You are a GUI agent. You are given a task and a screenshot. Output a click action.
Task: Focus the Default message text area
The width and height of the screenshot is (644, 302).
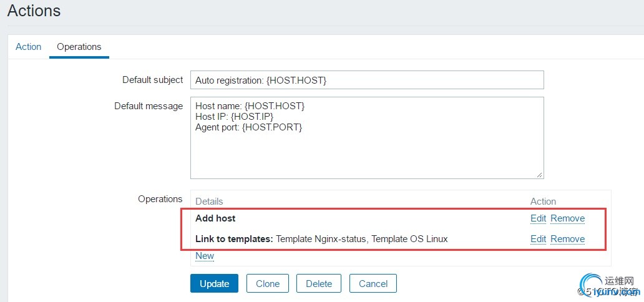[367, 137]
